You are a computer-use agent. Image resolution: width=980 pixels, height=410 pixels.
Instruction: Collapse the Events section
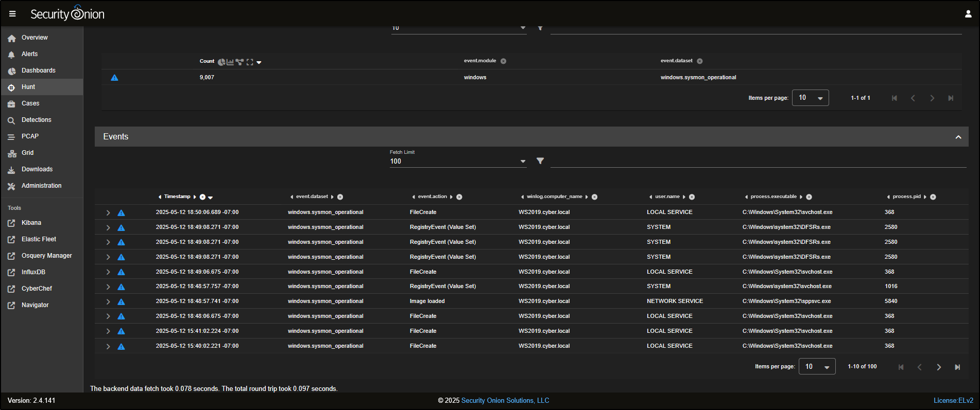coord(958,137)
